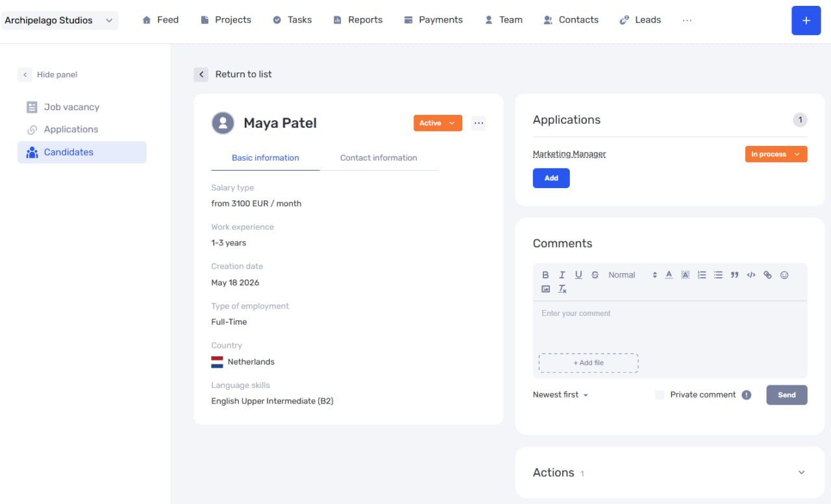This screenshot has height=504, width=831.
Task: Open emoji picker in comment editor
Action: 784,275
